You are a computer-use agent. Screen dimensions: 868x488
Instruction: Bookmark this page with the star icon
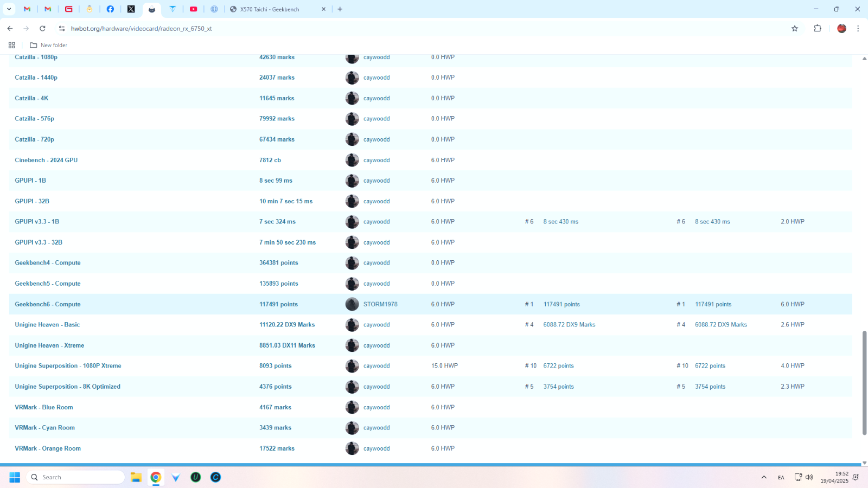[x=795, y=28]
